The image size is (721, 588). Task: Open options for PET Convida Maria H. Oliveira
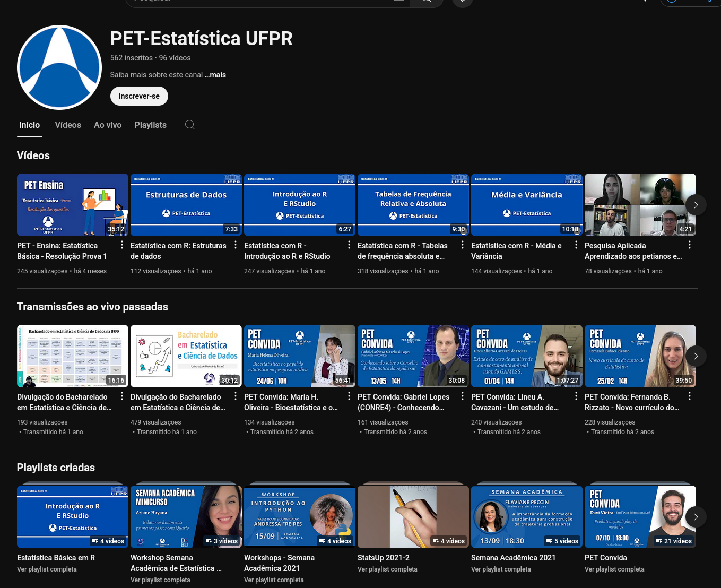point(349,396)
